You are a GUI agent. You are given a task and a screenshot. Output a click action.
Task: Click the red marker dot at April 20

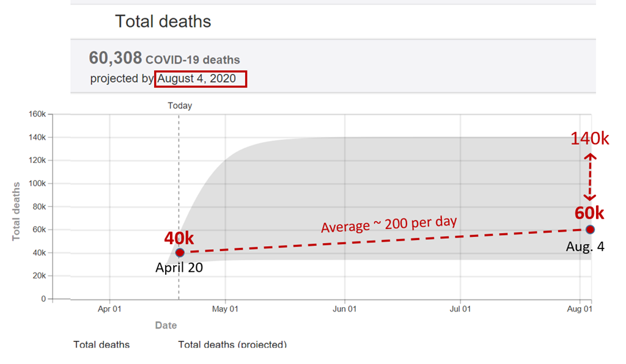180,252
